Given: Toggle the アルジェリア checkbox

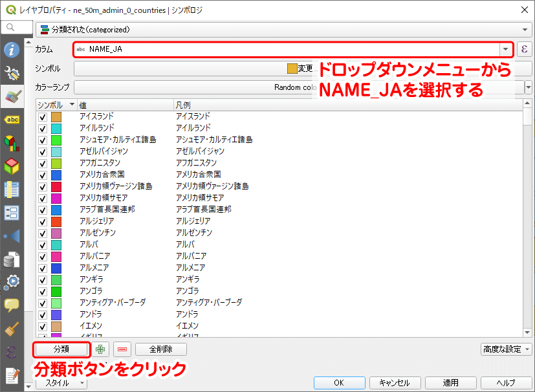Looking at the screenshot, I should 42,221.
